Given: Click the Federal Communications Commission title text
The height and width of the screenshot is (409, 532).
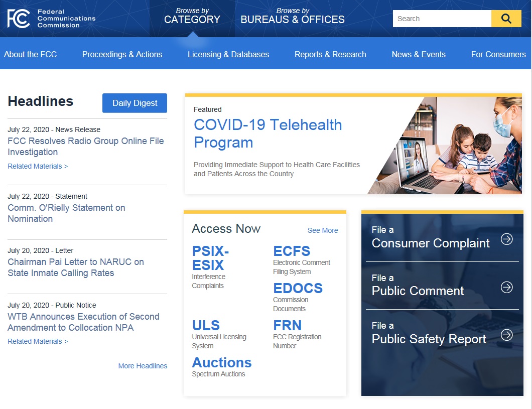Looking at the screenshot, I should [66, 18].
